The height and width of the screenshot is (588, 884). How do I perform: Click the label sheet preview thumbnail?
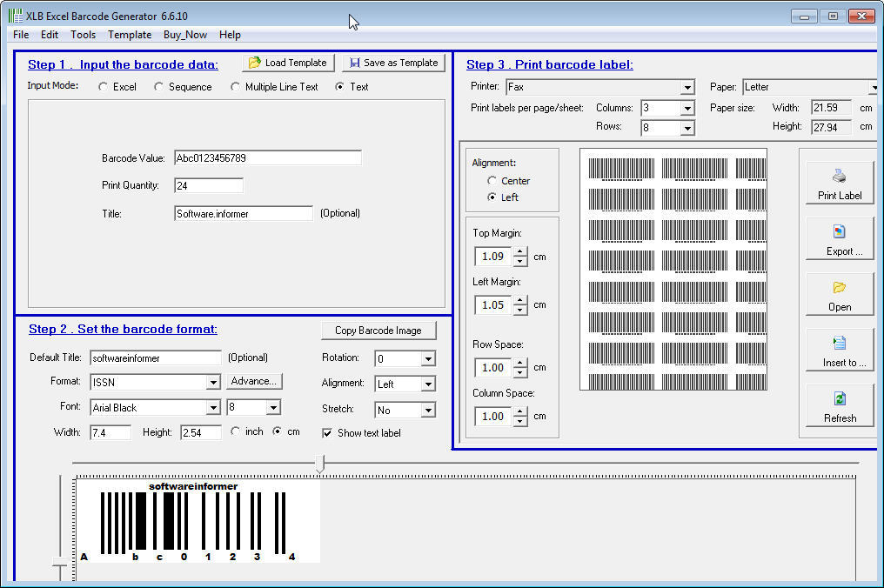673,270
